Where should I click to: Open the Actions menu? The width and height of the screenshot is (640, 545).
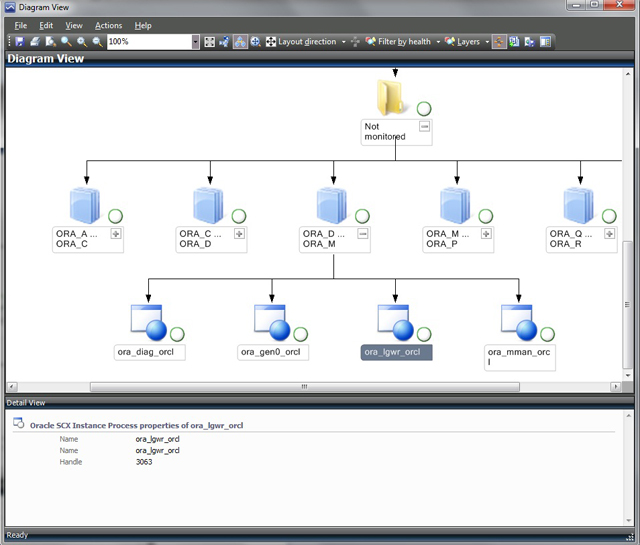[108, 25]
